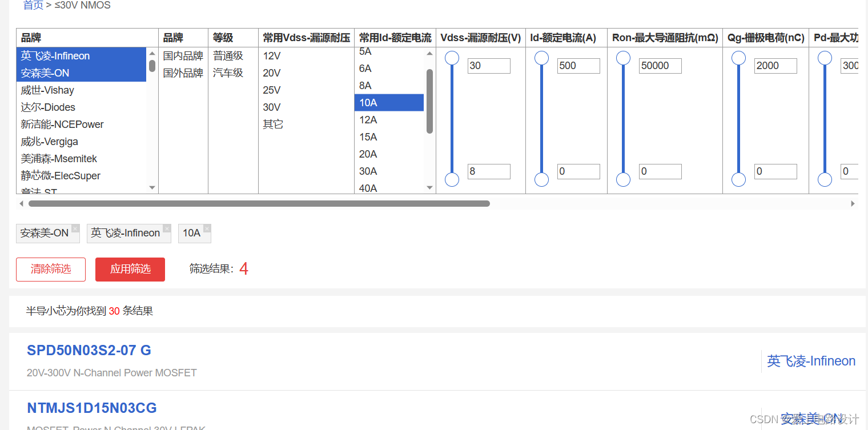Click the brand list vertical scrollbar thumb
The height and width of the screenshot is (430, 868).
152,65
